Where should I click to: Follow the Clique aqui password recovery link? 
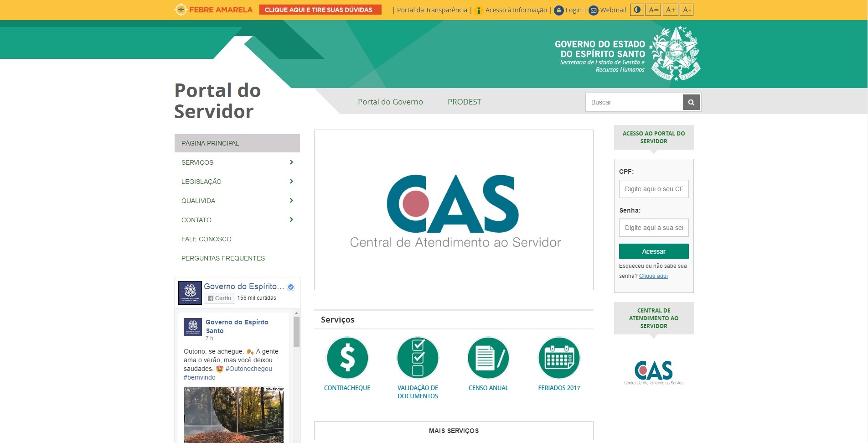(653, 276)
